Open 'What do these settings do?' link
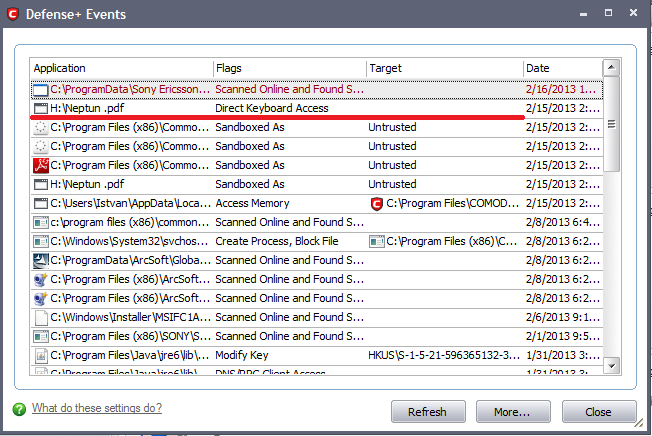 97,408
